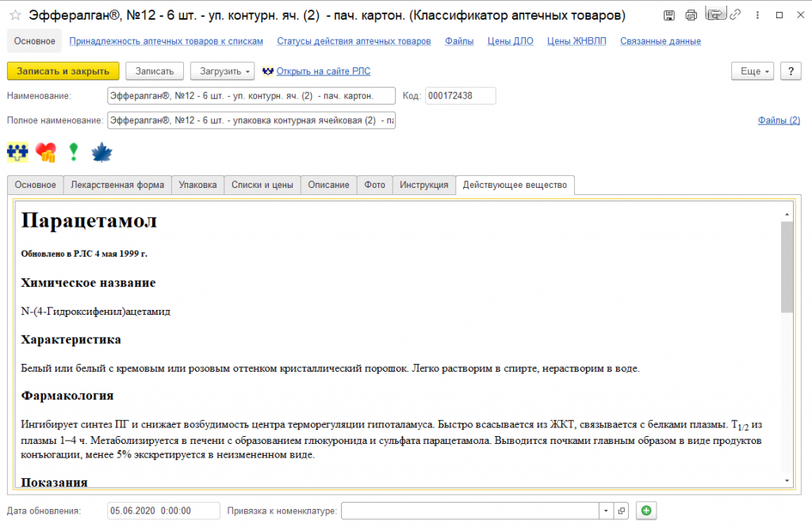Click the scrollbar up arrow in description pane

pos(787,214)
